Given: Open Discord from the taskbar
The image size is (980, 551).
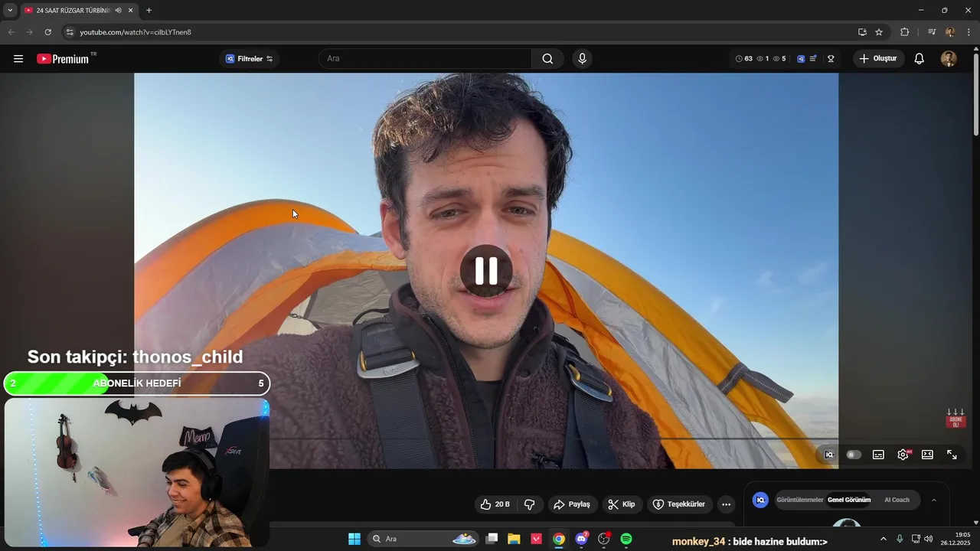Looking at the screenshot, I should click(x=581, y=539).
